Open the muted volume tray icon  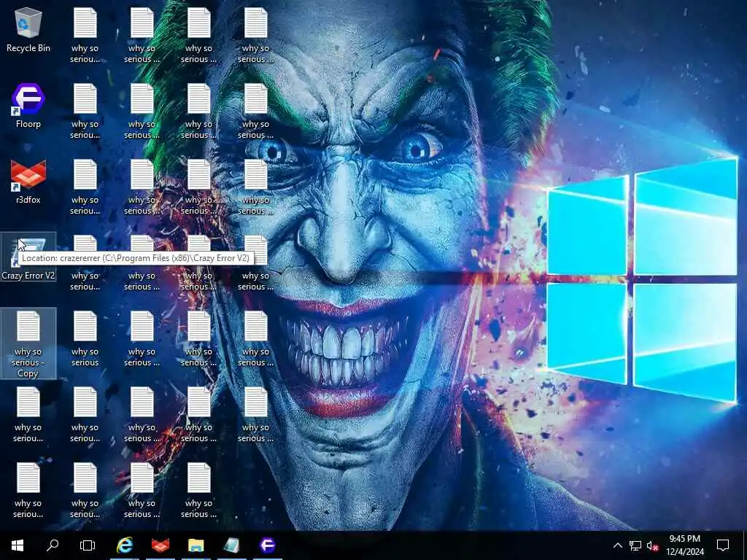653,545
